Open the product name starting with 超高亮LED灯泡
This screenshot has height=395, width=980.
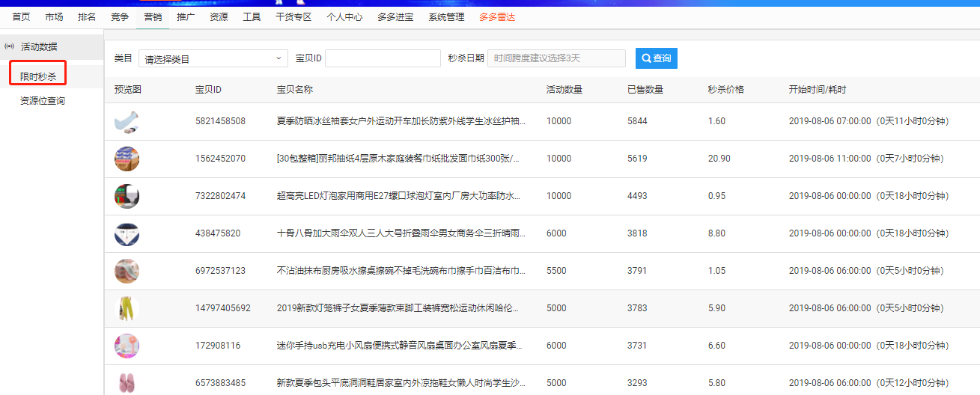click(x=398, y=196)
